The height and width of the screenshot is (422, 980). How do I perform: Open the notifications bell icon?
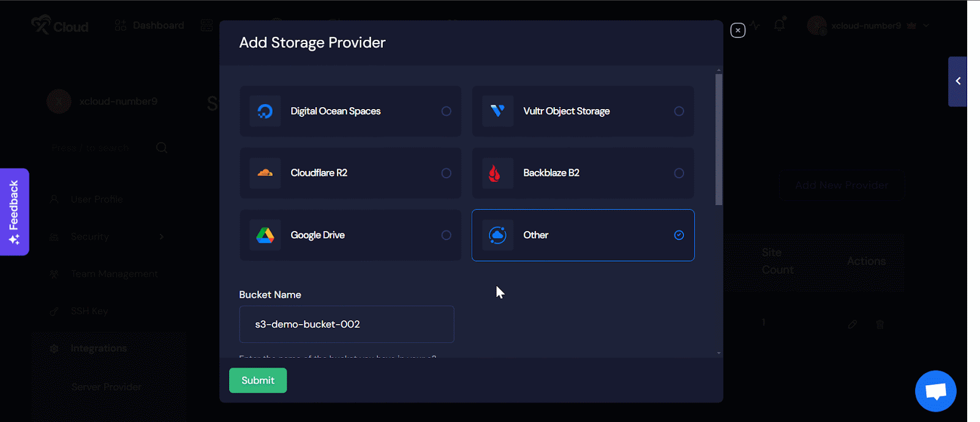tap(780, 25)
